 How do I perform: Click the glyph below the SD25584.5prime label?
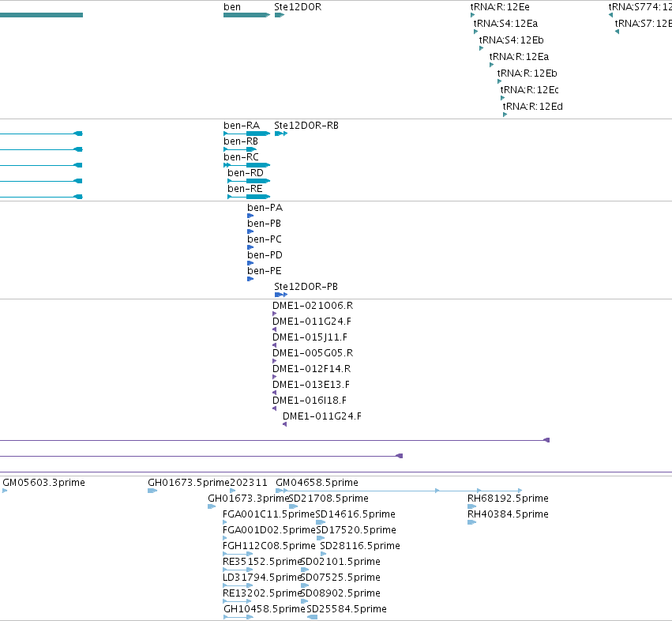click(313, 617)
